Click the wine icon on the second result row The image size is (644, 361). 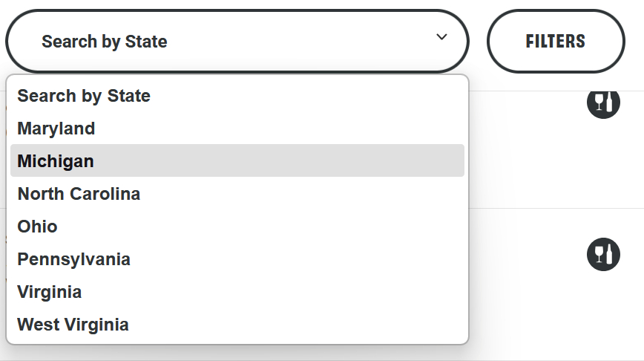[603, 254]
